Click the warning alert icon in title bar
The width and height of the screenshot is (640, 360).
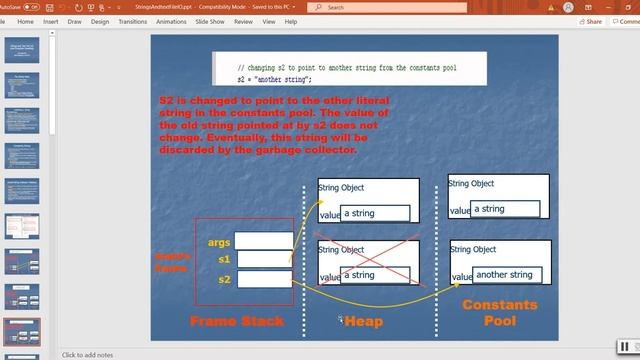[551, 7]
